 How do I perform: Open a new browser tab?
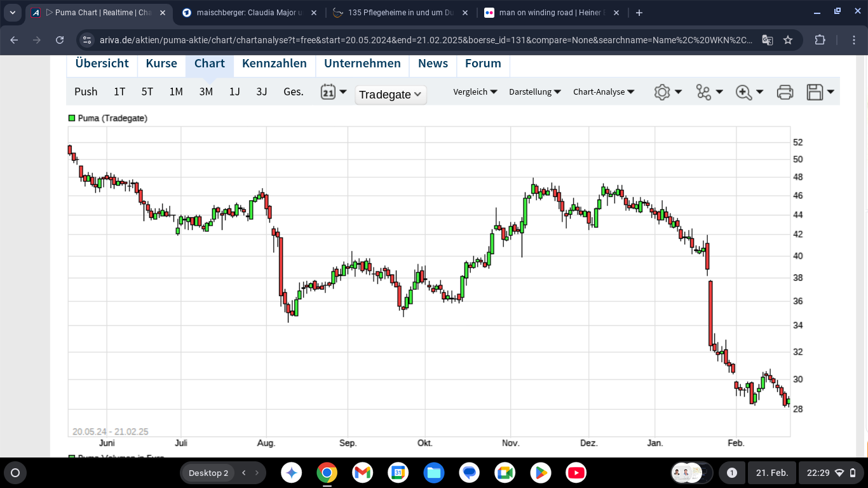click(x=639, y=13)
